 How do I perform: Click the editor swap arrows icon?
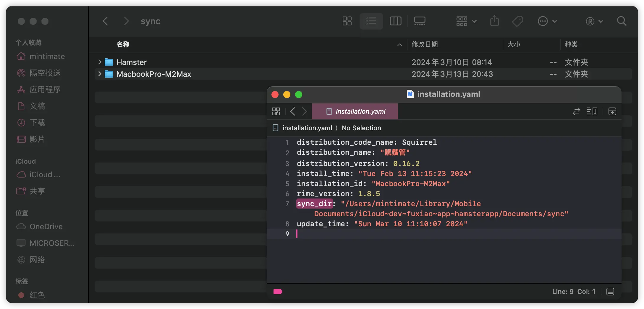tap(576, 111)
